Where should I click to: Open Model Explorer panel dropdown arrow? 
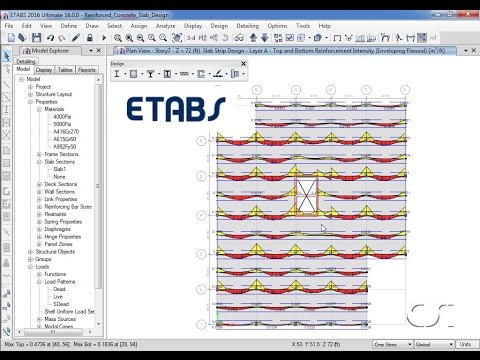click(91, 50)
